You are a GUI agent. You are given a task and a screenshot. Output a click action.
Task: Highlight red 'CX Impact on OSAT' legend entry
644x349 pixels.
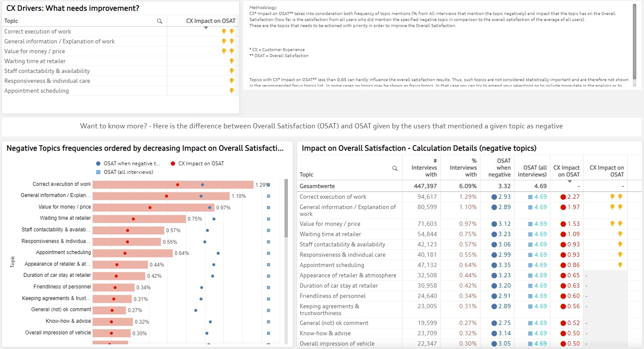click(197, 164)
